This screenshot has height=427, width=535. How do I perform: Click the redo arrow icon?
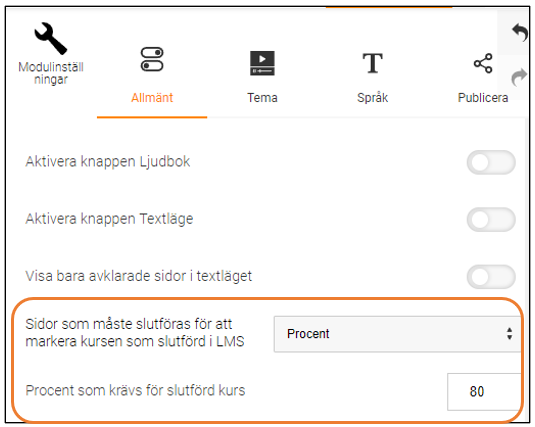tap(519, 77)
